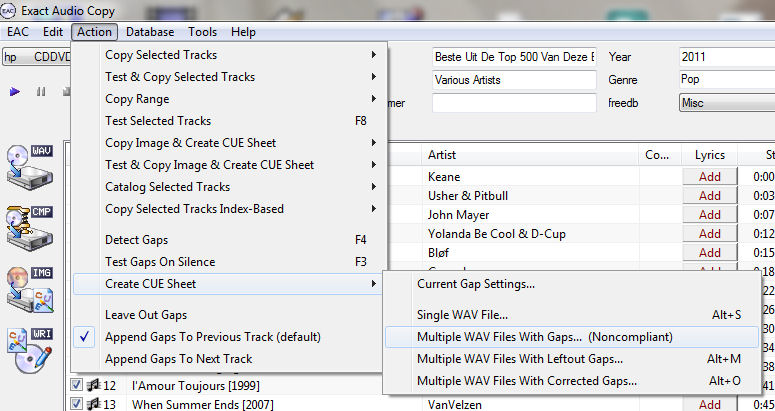The height and width of the screenshot is (411, 775).
Task: Click artist cell VanVelzen
Action: 454,405
